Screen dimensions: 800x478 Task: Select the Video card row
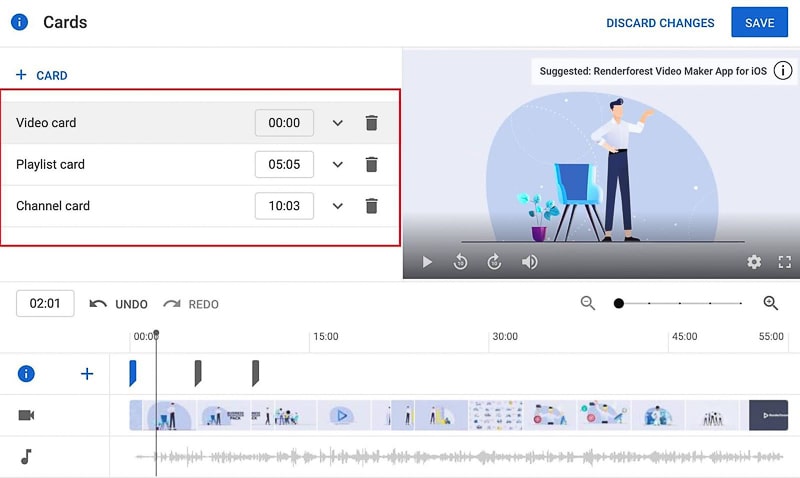pyautogui.click(x=199, y=122)
